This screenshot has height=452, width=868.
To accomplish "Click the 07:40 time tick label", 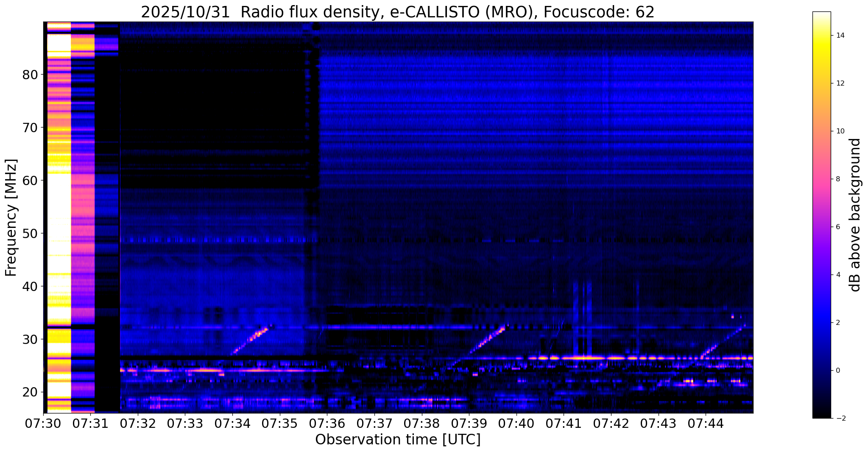I will pos(516,424).
